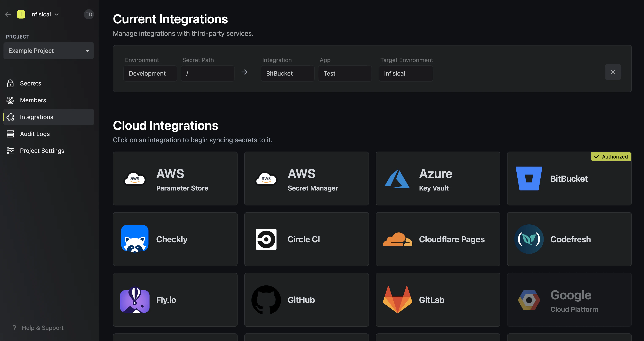Click the Development environment field
Image resolution: width=644 pixels, height=341 pixels.
point(150,73)
